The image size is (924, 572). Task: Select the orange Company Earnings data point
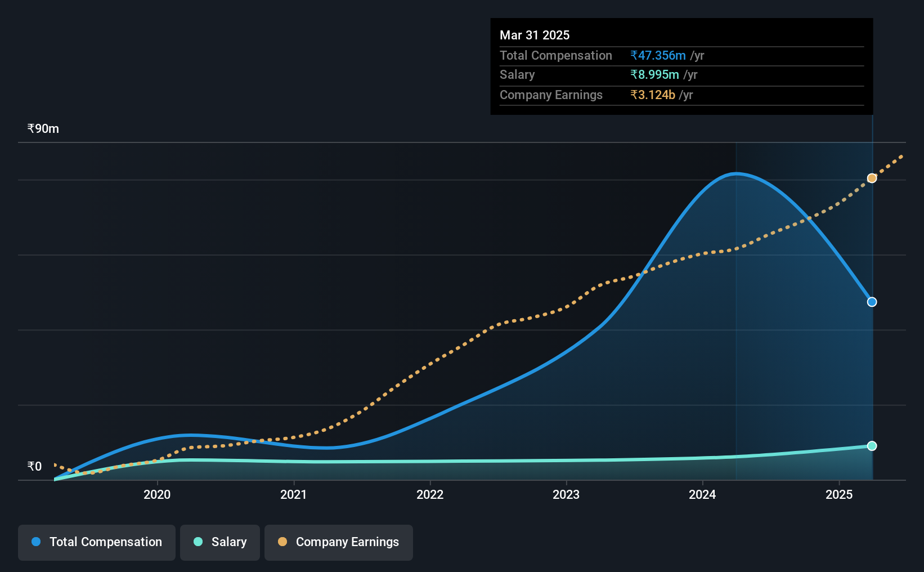tap(872, 178)
